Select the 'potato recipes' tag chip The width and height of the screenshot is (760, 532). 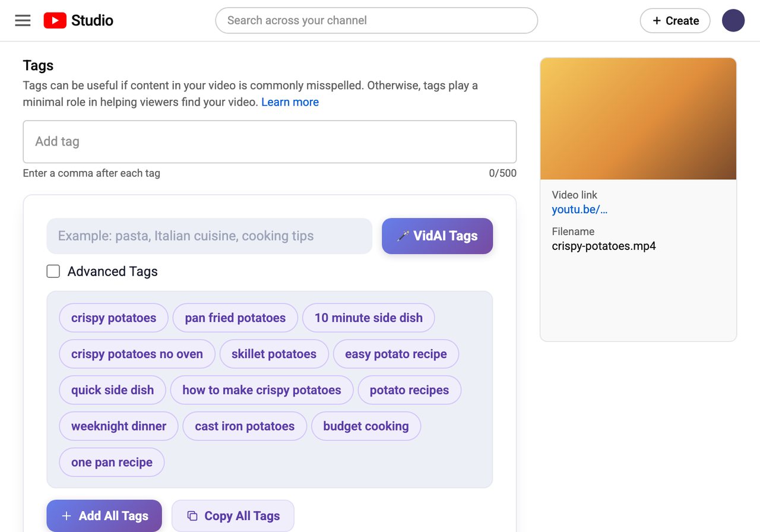410,390
